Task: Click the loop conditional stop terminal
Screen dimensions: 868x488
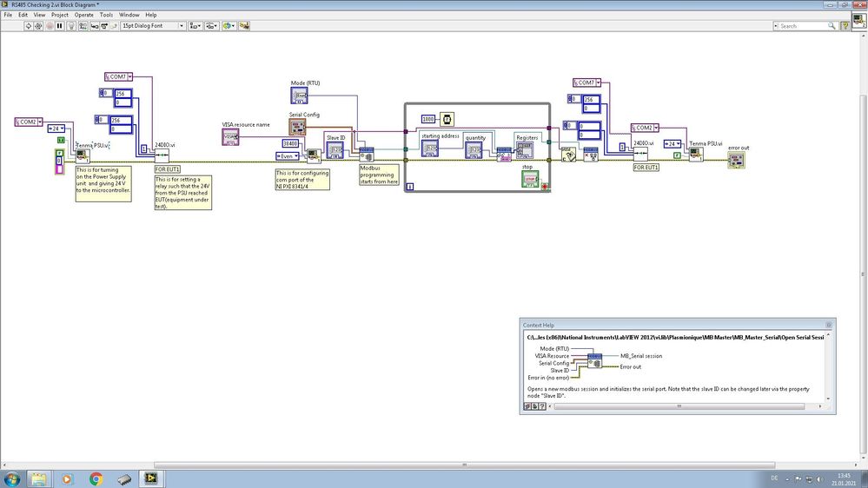Action: pos(545,187)
